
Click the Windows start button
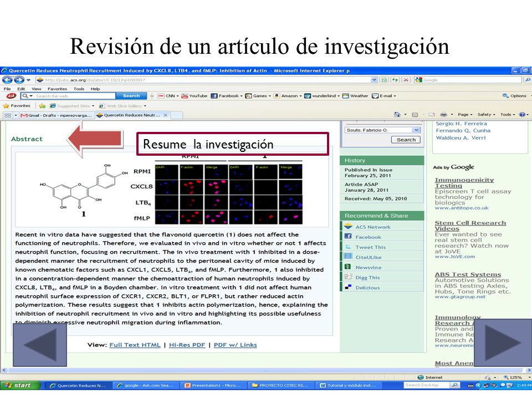20,386
